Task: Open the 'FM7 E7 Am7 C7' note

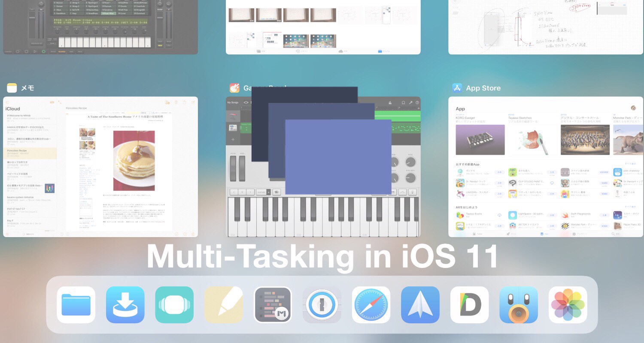Action: (x=29, y=211)
